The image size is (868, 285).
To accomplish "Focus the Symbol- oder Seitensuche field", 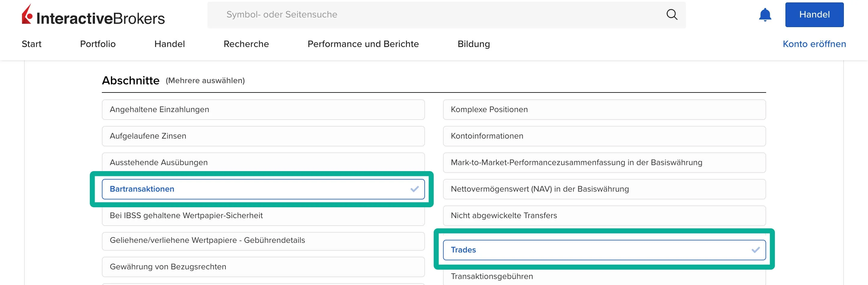I will coord(438,15).
